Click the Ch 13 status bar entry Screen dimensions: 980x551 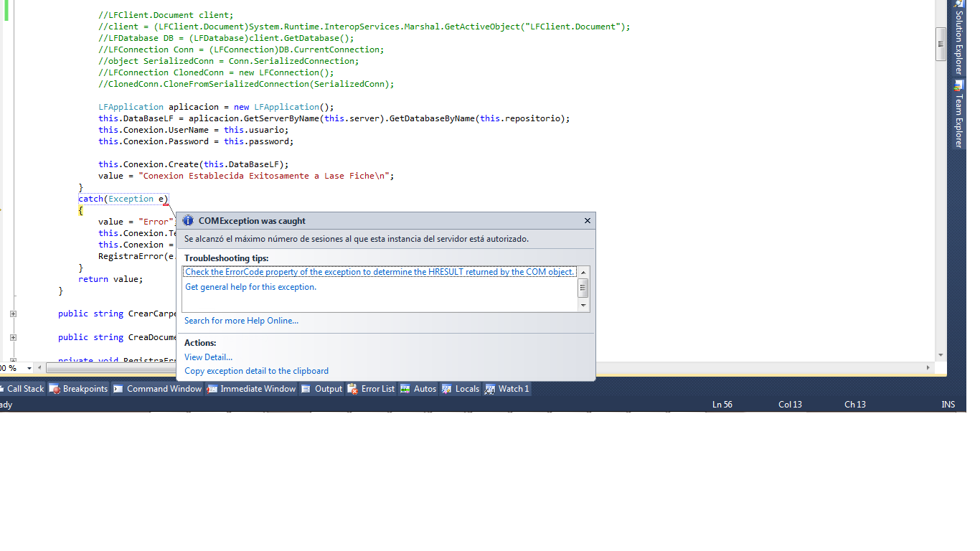tap(855, 405)
